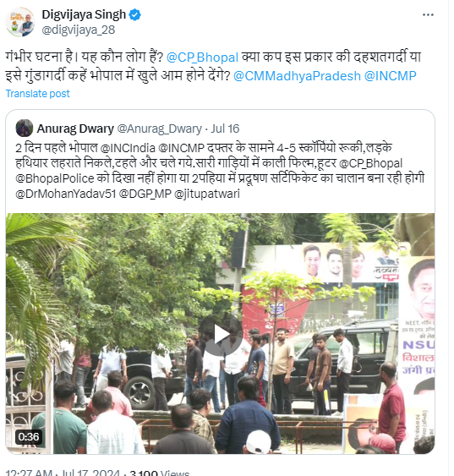Click the 0:36 video duration badge

click(29, 437)
